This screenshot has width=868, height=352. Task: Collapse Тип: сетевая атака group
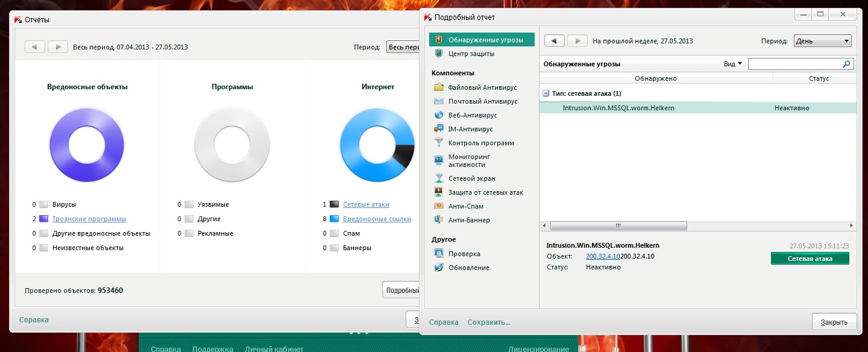coord(546,93)
